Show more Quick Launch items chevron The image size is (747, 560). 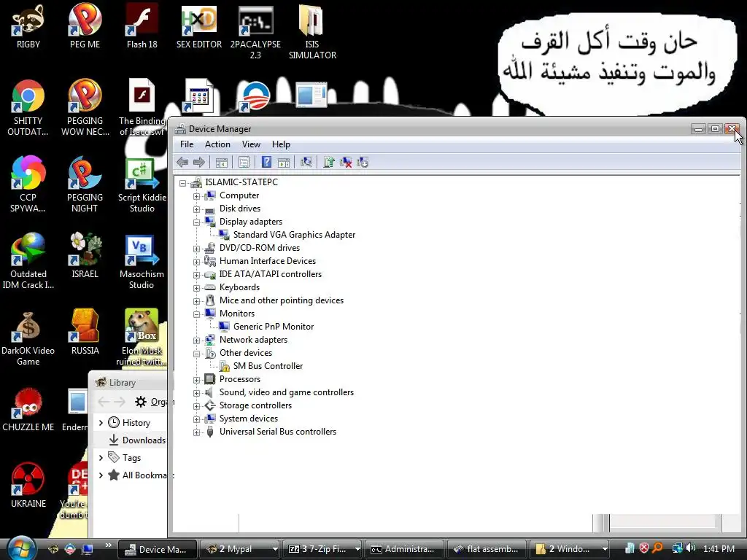click(108, 545)
